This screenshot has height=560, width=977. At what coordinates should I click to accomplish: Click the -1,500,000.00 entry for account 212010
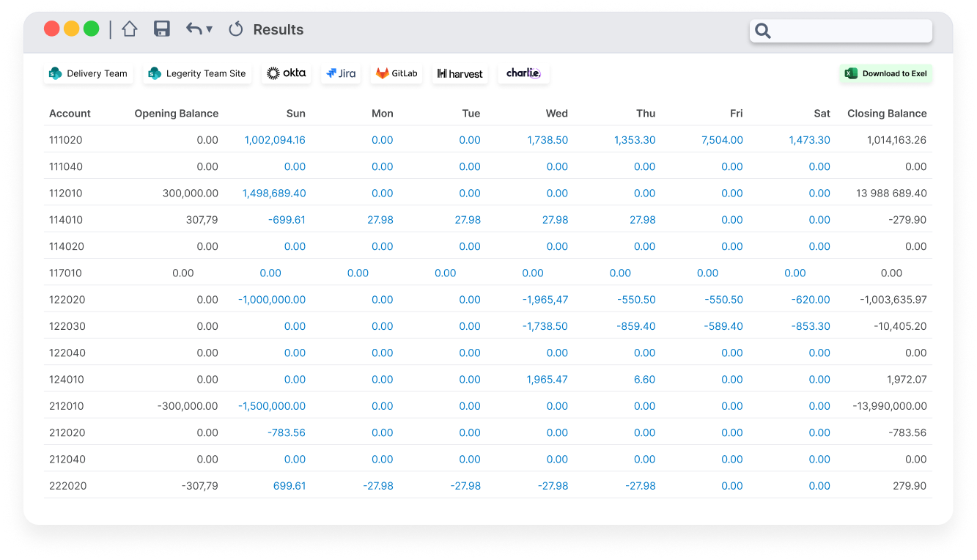tap(270, 405)
